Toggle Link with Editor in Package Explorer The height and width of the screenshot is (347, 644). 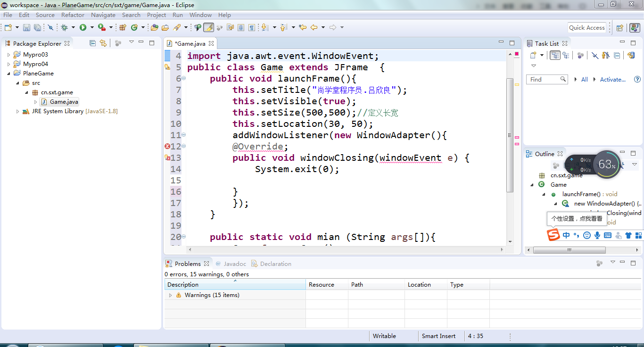[103, 43]
